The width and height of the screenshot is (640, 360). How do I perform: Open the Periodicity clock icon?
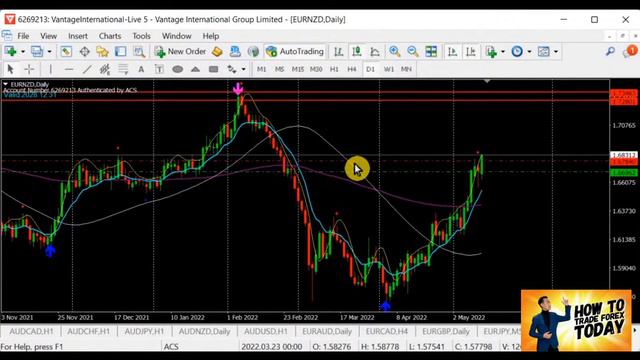coord(517,51)
